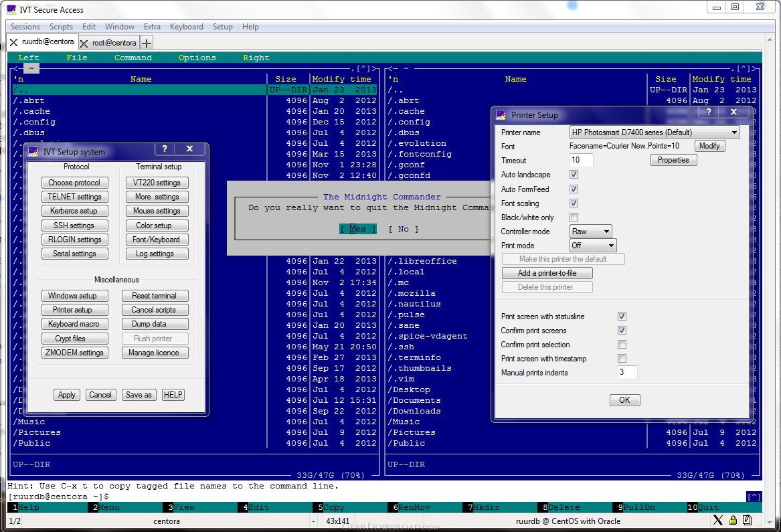The height and width of the screenshot is (532, 781).
Task: Close the Printer Setup dialog
Action: coord(733,112)
